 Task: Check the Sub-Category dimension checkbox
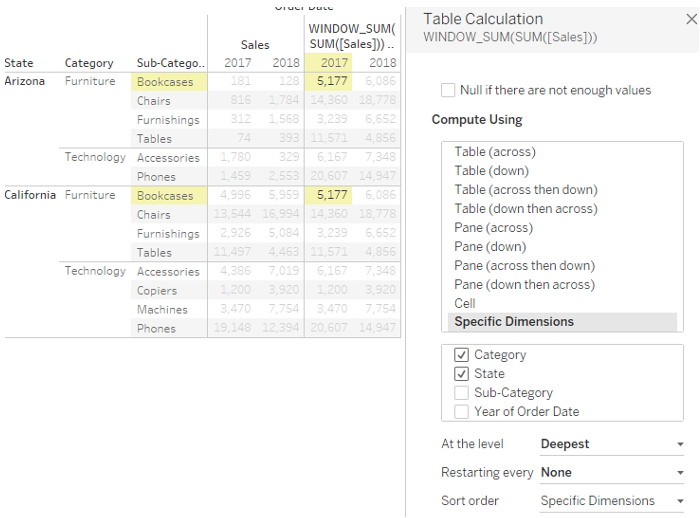coord(461,393)
